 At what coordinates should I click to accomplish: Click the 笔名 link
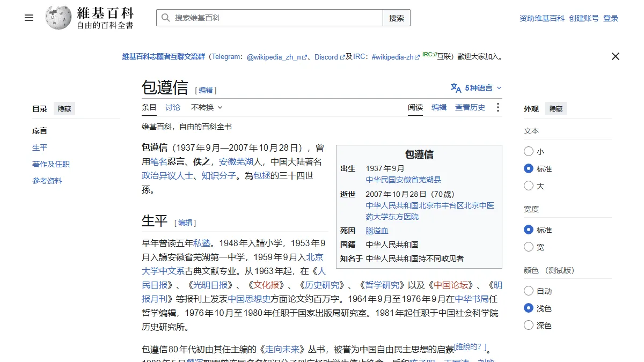click(x=159, y=161)
